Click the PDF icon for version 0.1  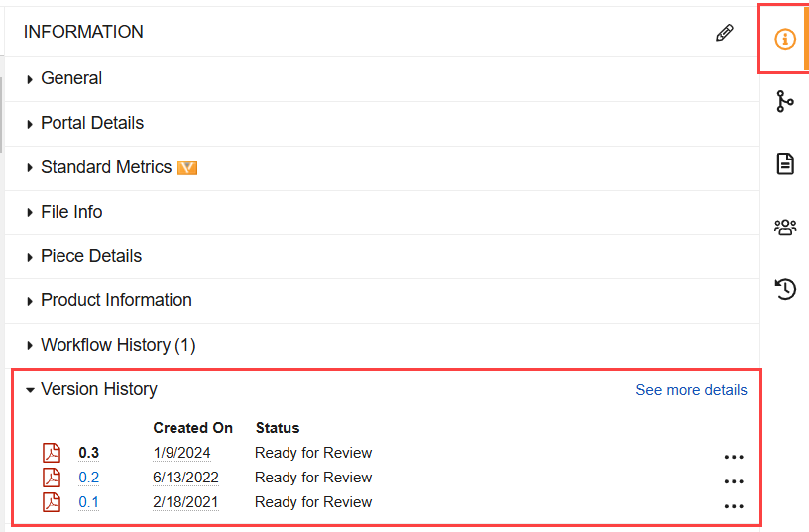(52, 502)
